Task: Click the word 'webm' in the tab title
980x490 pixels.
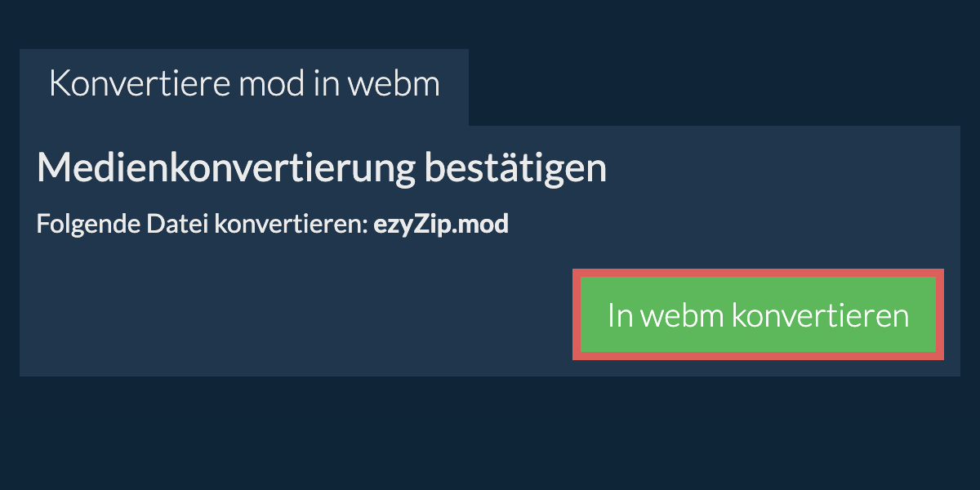Action: tap(392, 84)
